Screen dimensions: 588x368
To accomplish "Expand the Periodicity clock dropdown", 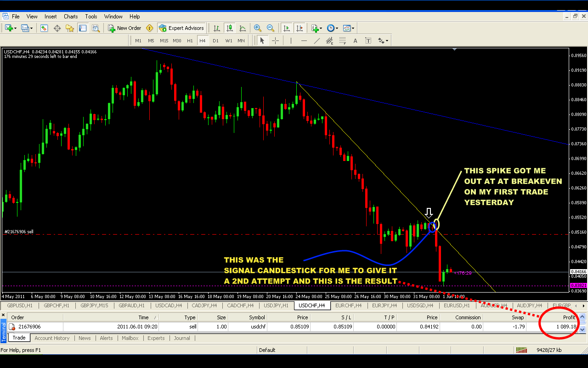I will coord(332,28).
